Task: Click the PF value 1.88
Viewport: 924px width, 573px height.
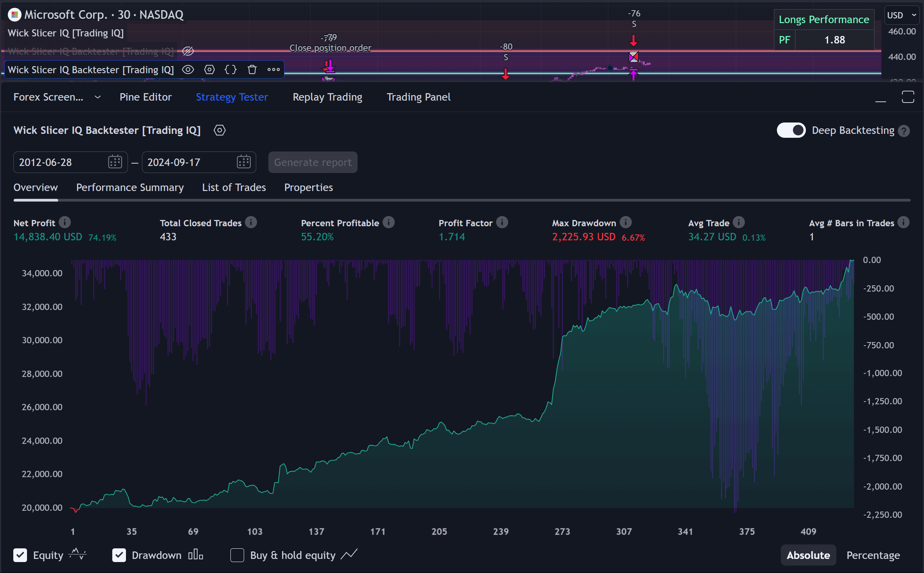Action: [834, 40]
